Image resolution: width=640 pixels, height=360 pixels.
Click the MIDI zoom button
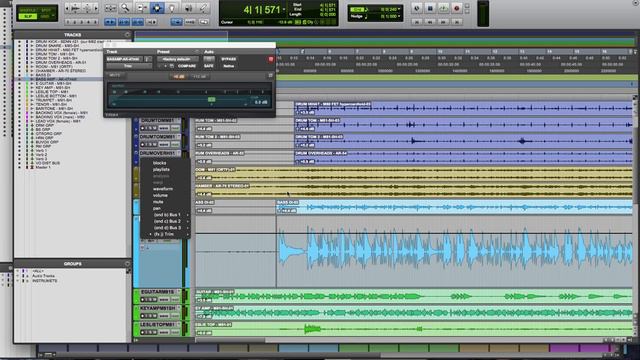point(87,8)
